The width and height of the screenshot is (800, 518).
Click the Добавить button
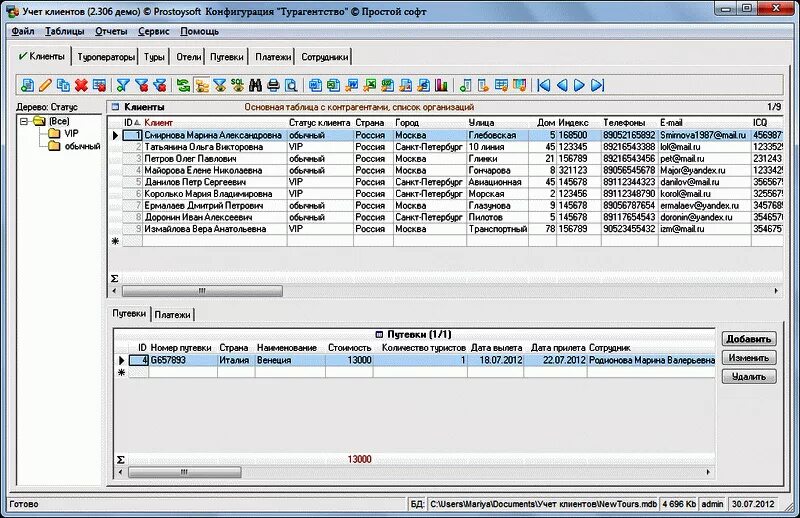749,339
